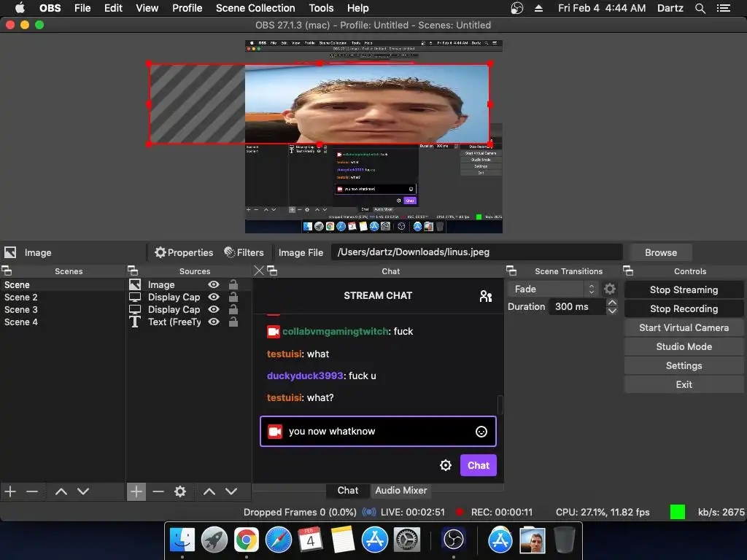Open Properties gear for selected Image source
747x560 pixels.
coord(183,252)
